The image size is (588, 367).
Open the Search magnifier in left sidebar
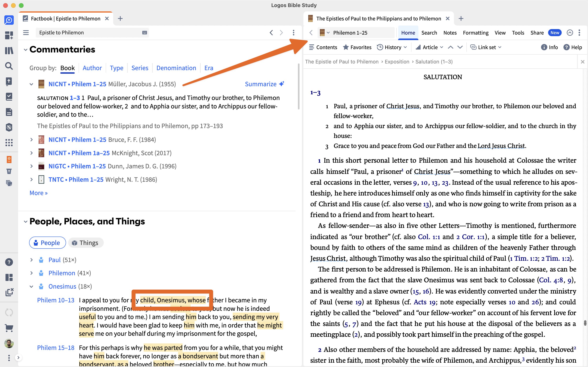(x=9, y=66)
